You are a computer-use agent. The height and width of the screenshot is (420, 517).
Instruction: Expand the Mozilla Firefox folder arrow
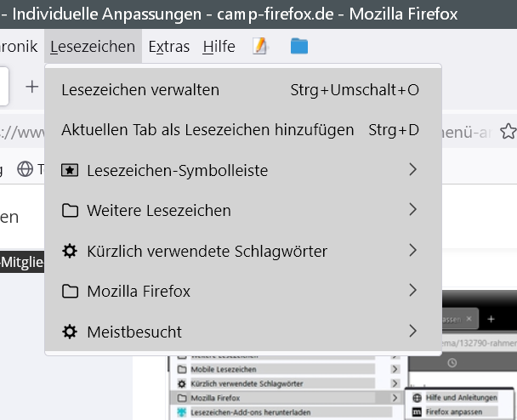pos(412,291)
